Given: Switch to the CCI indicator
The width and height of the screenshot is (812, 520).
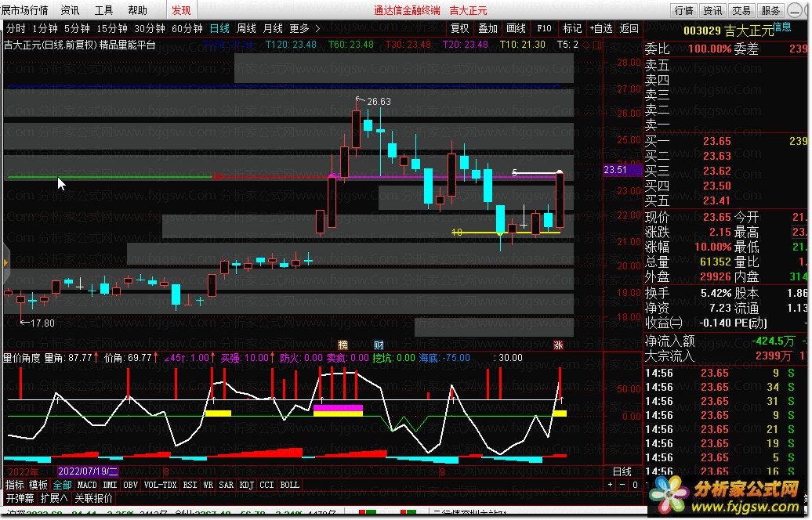Looking at the screenshot, I should tap(266, 485).
